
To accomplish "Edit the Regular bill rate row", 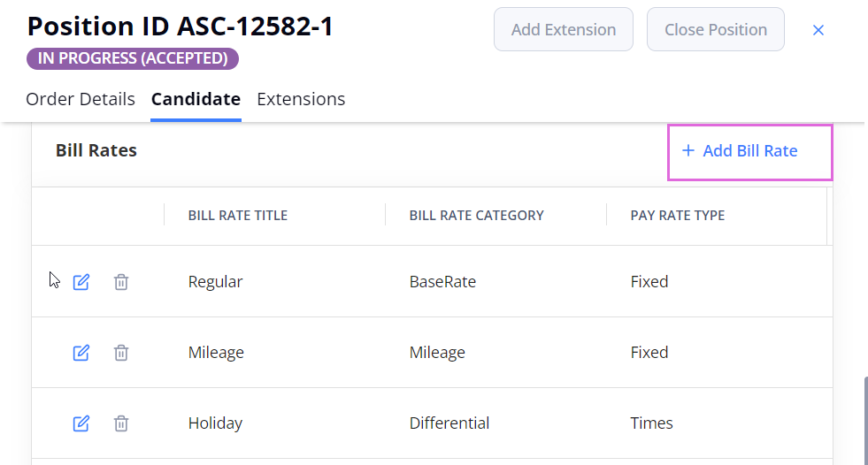I will pyautogui.click(x=81, y=282).
